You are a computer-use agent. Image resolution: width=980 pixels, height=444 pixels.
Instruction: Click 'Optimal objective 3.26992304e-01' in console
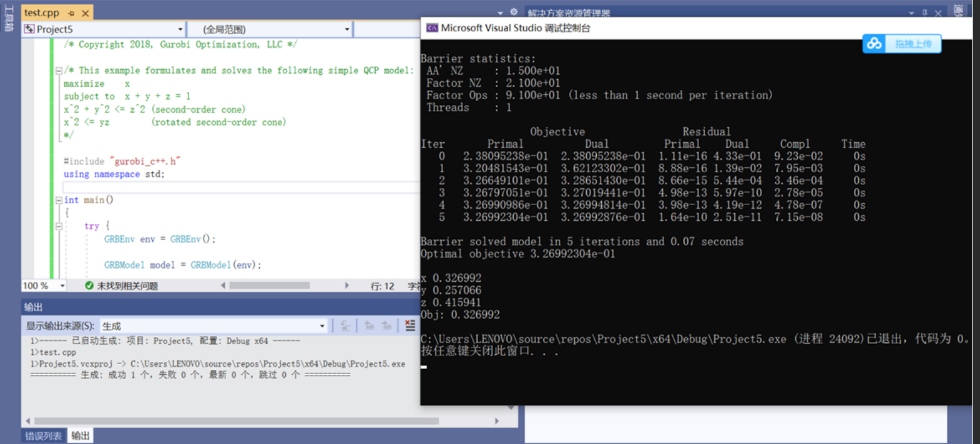pyautogui.click(x=518, y=254)
